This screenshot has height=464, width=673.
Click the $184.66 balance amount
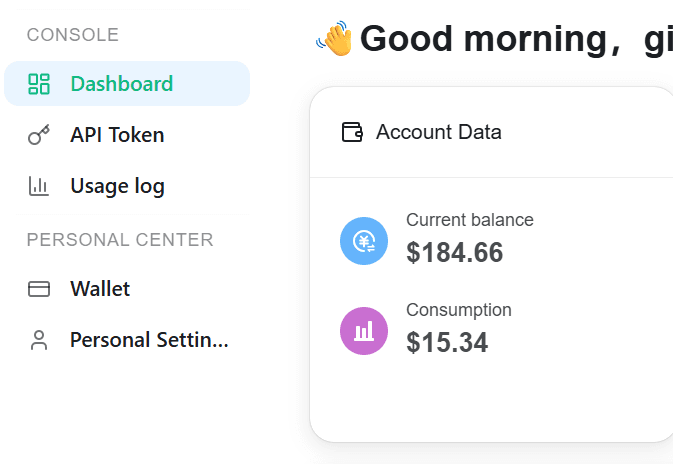455,252
